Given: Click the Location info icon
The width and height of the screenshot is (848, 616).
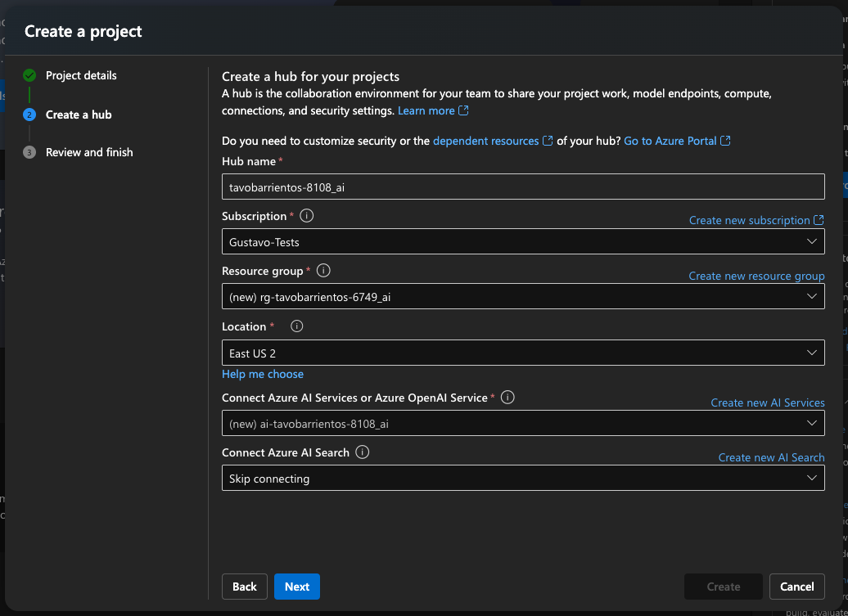Looking at the screenshot, I should (297, 326).
